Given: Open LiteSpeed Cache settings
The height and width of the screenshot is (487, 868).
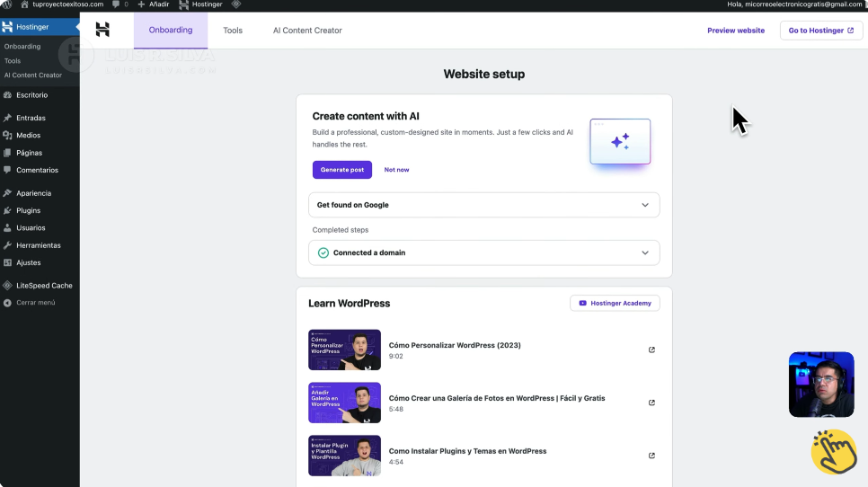Looking at the screenshot, I should (x=44, y=286).
